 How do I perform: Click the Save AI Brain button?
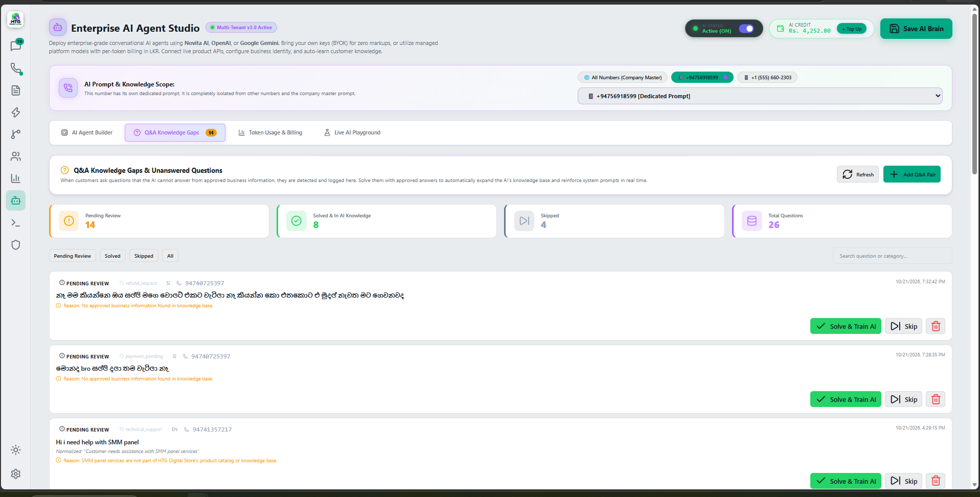916,29
